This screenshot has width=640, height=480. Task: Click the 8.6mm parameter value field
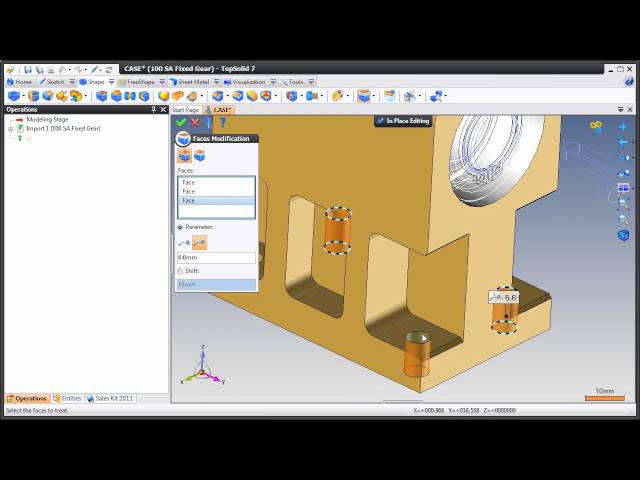216,258
